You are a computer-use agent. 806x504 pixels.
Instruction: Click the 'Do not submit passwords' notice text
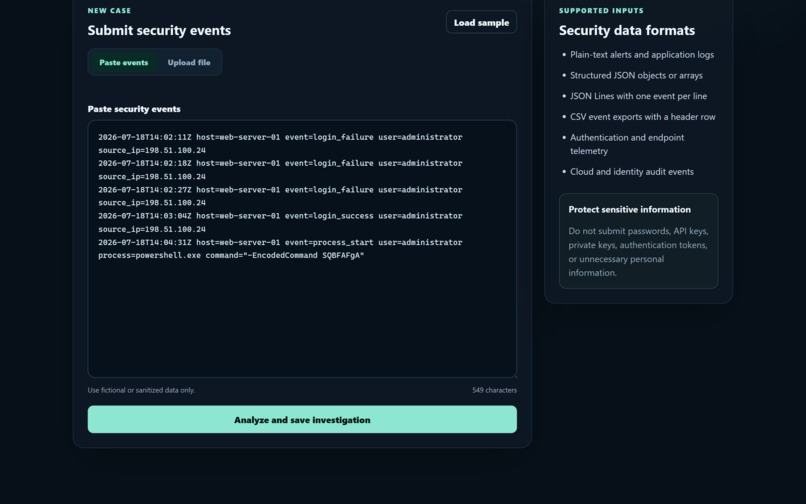(638, 252)
